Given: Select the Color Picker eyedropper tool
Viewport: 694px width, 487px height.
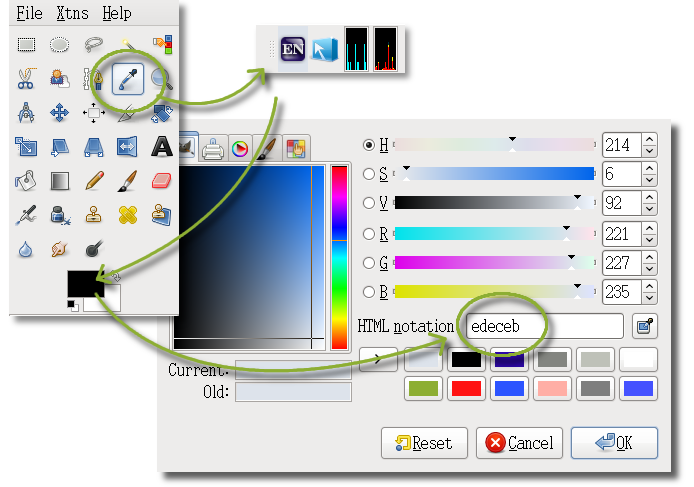Looking at the screenshot, I should click(127, 78).
